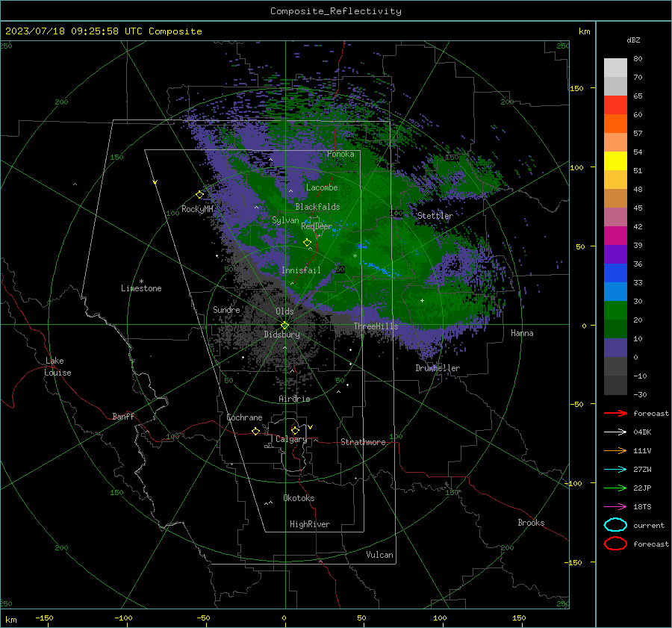Click the yellow V marker northeast of Calgary

click(x=311, y=427)
